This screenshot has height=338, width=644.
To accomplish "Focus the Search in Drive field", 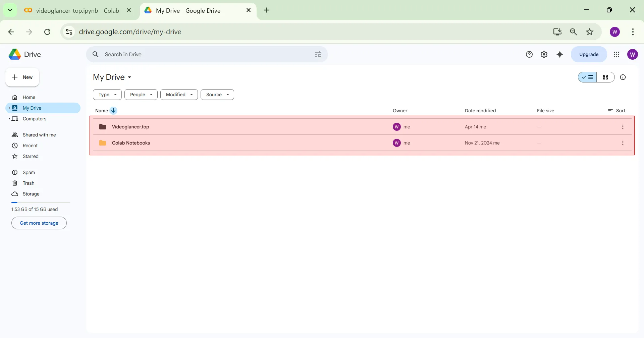I will click(207, 54).
